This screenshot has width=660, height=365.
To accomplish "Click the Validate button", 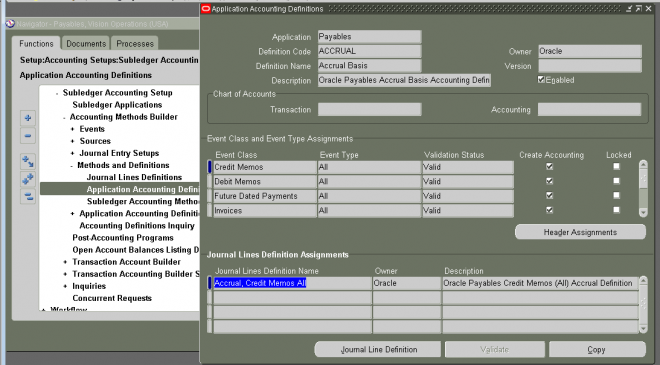I will (x=495, y=349).
